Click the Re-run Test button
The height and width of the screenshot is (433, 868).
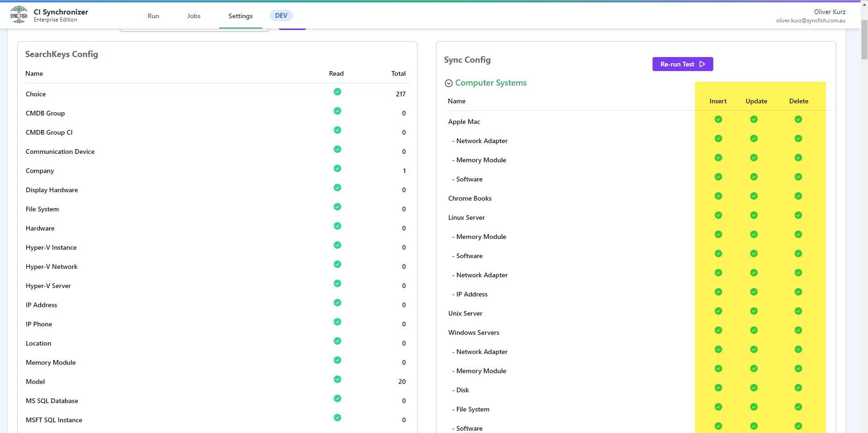pos(682,64)
